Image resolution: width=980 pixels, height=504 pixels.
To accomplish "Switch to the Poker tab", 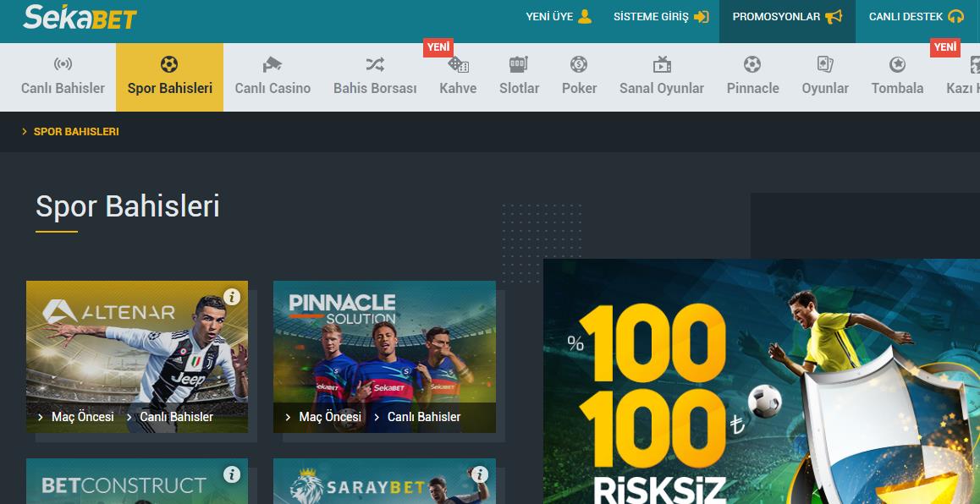I will tap(579, 78).
